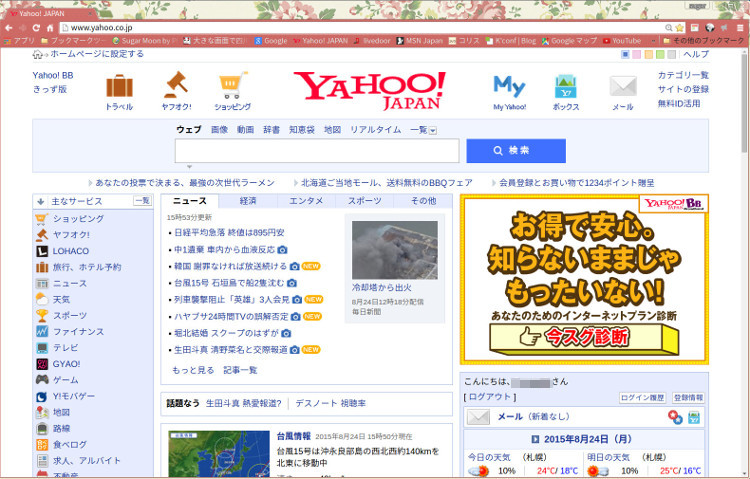Screen dimensions: 750x479
Task: Click the 登録情報 button
Action: [x=688, y=398]
